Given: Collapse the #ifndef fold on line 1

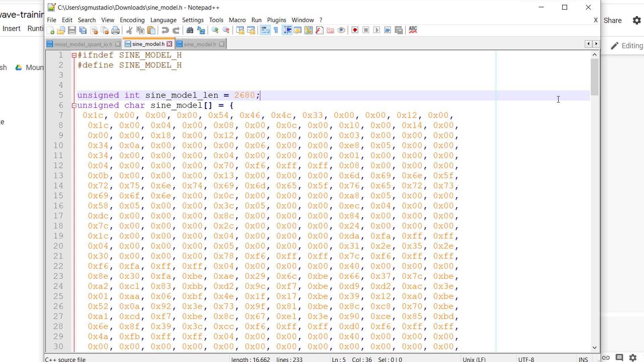Looking at the screenshot, I should (74, 55).
